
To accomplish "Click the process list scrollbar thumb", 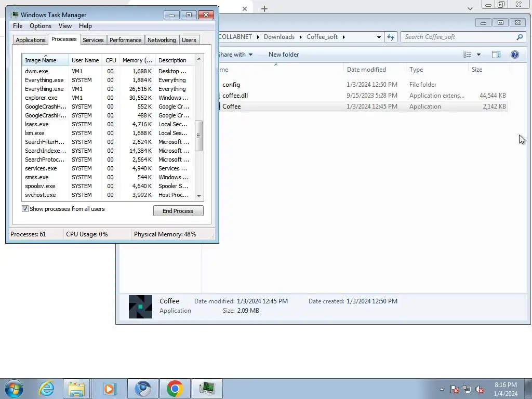I will 199,136.
